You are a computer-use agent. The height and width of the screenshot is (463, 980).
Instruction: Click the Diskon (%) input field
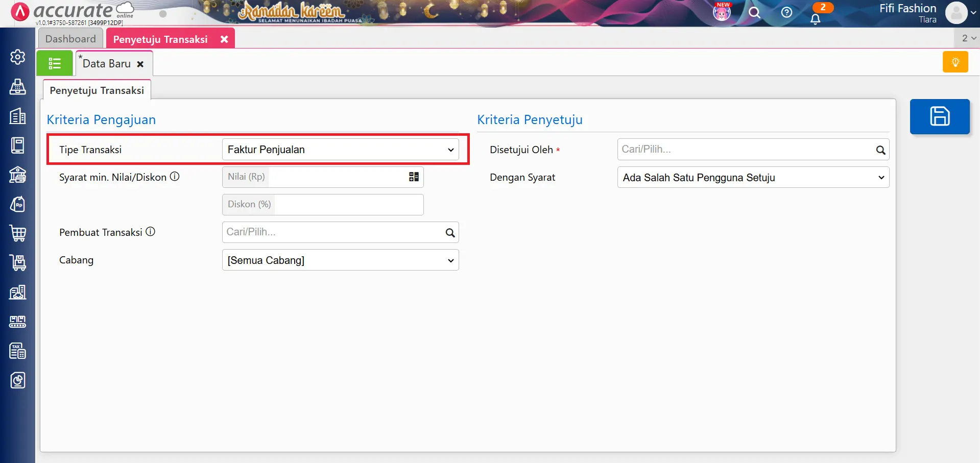pos(348,205)
